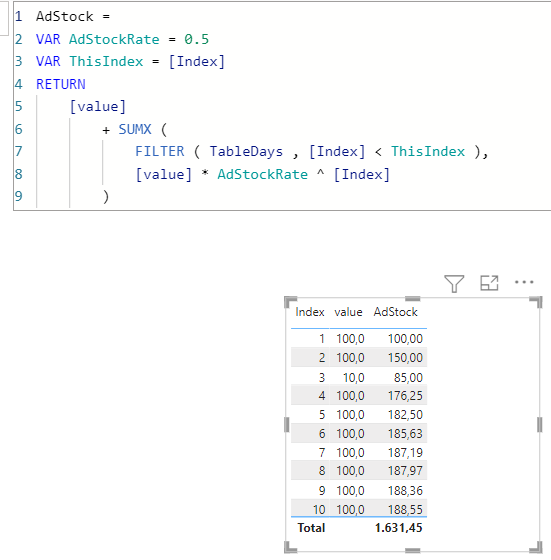Click the 0.5 rate in formula
551x560 pixels.
196,39
